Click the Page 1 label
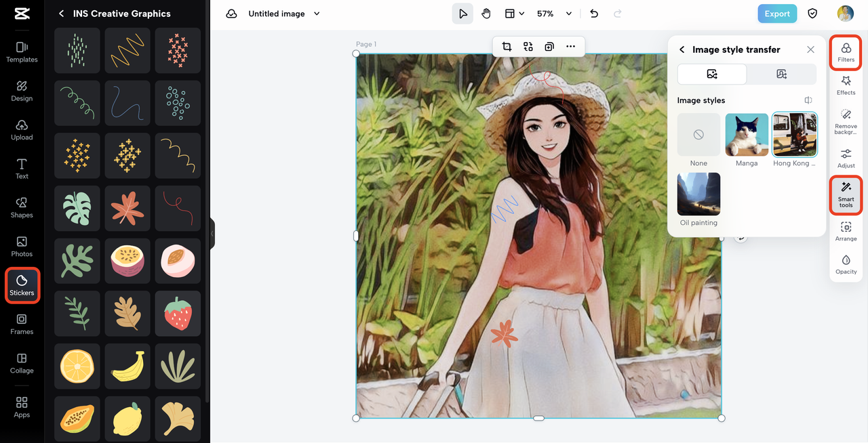868x443 pixels. tap(366, 44)
